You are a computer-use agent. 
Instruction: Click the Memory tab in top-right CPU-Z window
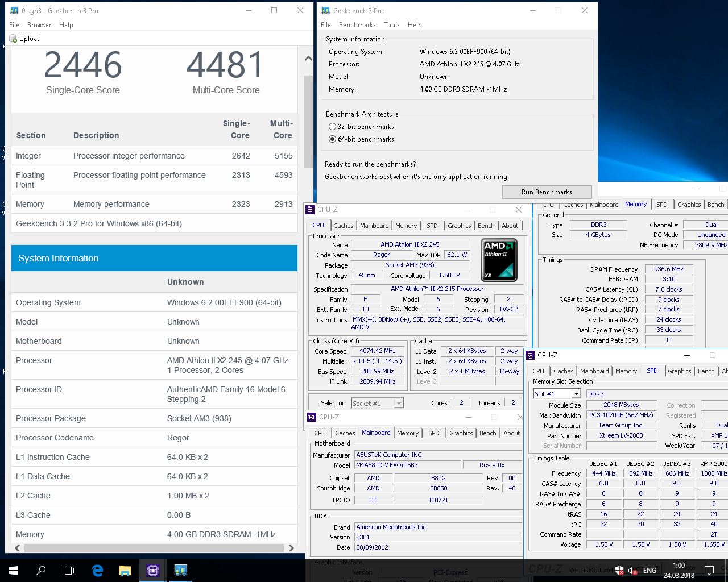pyautogui.click(x=636, y=204)
